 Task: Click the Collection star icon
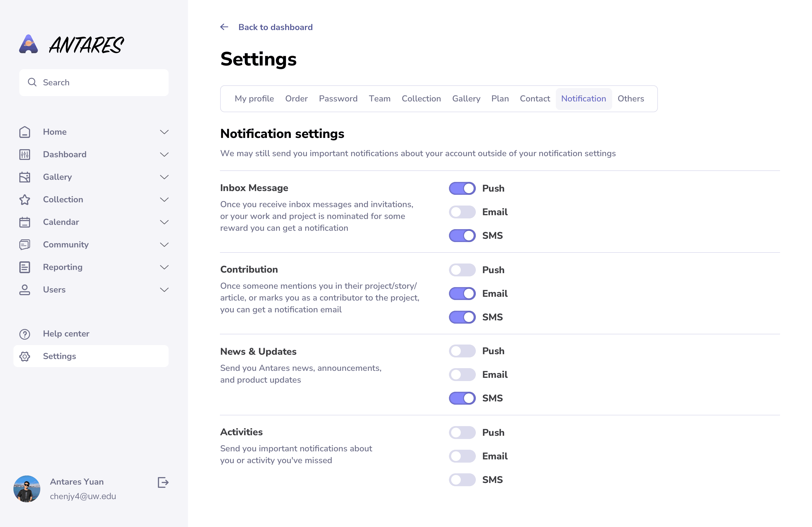click(24, 199)
